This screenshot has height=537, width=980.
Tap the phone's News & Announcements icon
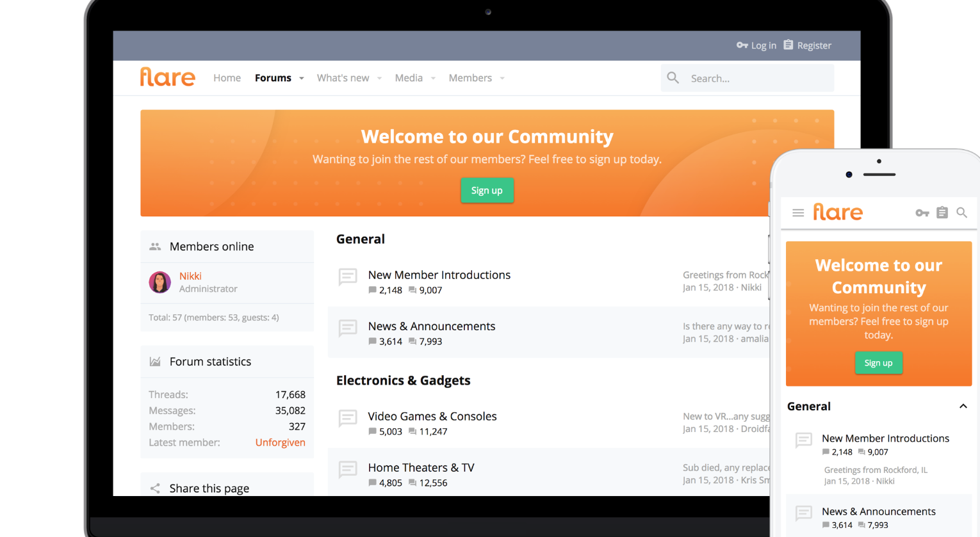pos(804,513)
